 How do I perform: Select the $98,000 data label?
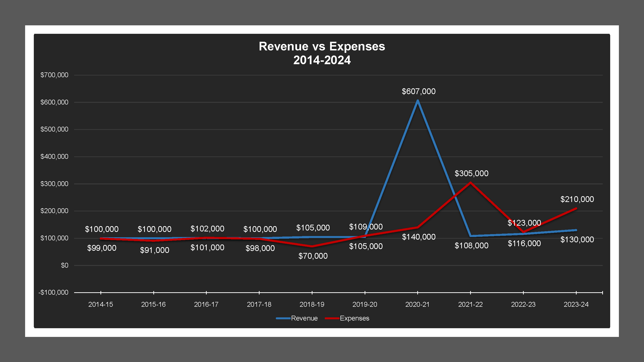click(x=260, y=248)
